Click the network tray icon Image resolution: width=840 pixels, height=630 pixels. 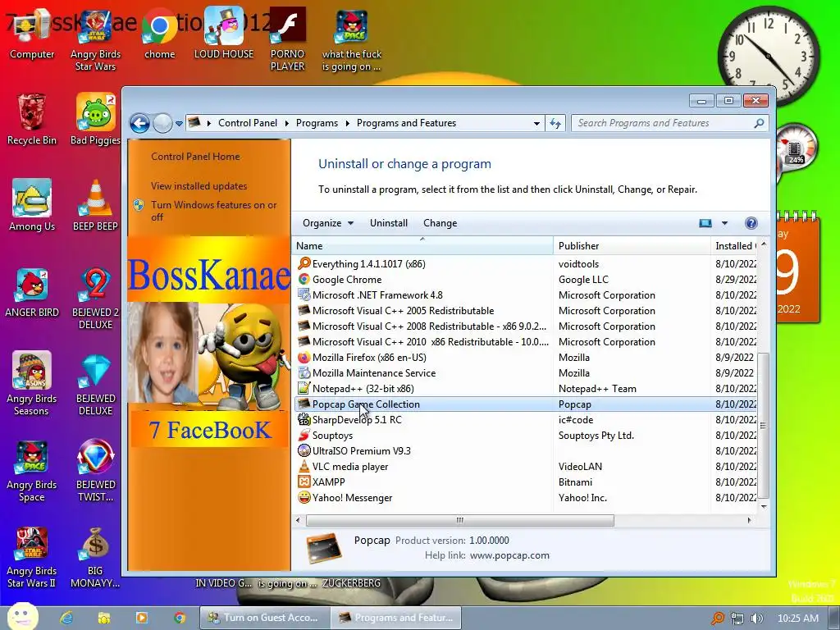pos(737,619)
